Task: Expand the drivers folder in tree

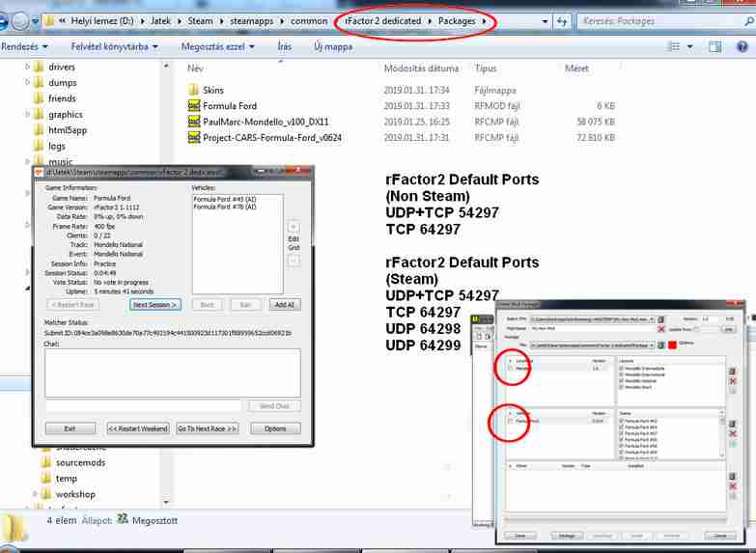Action: point(26,67)
